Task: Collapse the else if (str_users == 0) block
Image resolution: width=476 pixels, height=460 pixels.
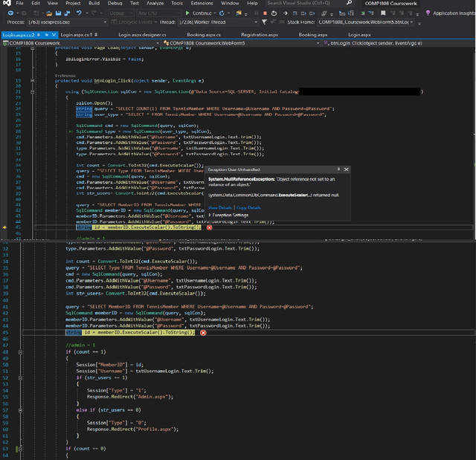Action: click(20, 410)
